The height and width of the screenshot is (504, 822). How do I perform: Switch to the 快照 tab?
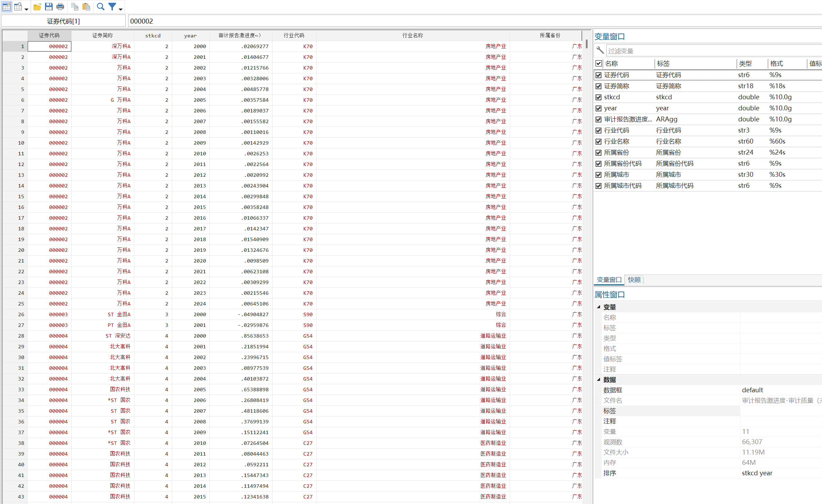coord(634,280)
